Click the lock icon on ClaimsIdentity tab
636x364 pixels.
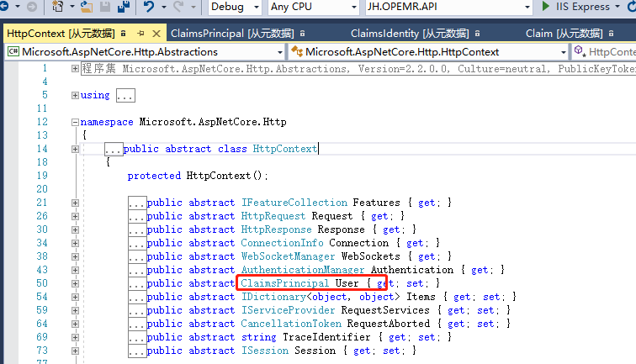(x=477, y=34)
